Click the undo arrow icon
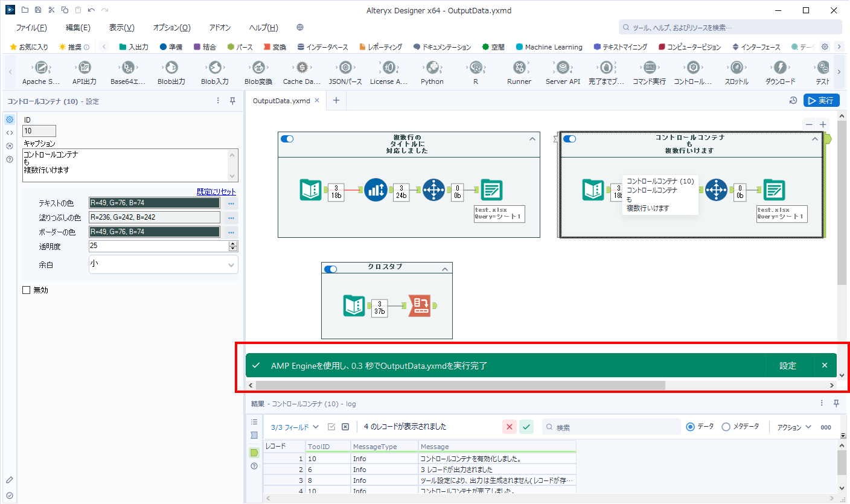This screenshot has height=504, width=850. click(x=91, y=10)
